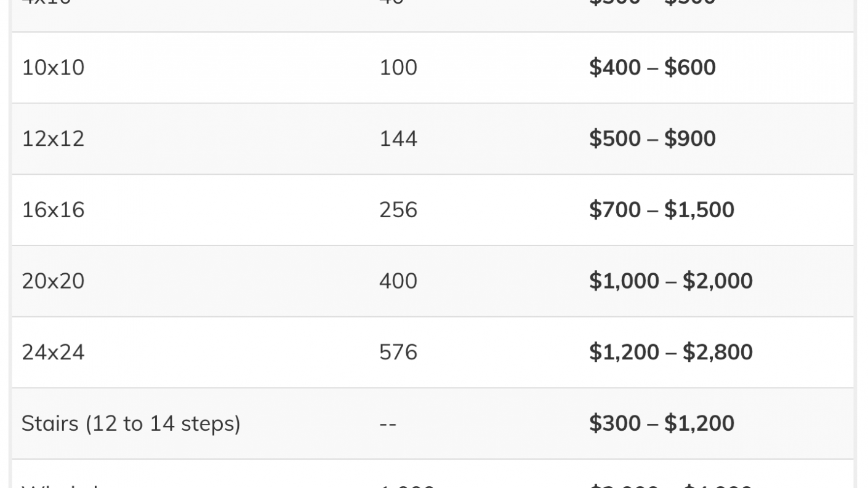
Task: Click the 256 square feet value
Action: tap(398, 210)
